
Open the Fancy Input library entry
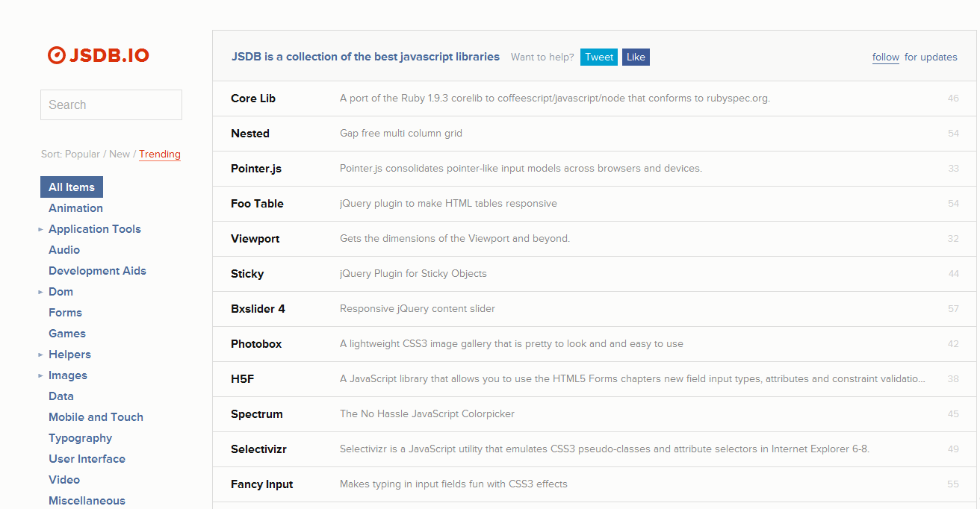click(261, 484)
